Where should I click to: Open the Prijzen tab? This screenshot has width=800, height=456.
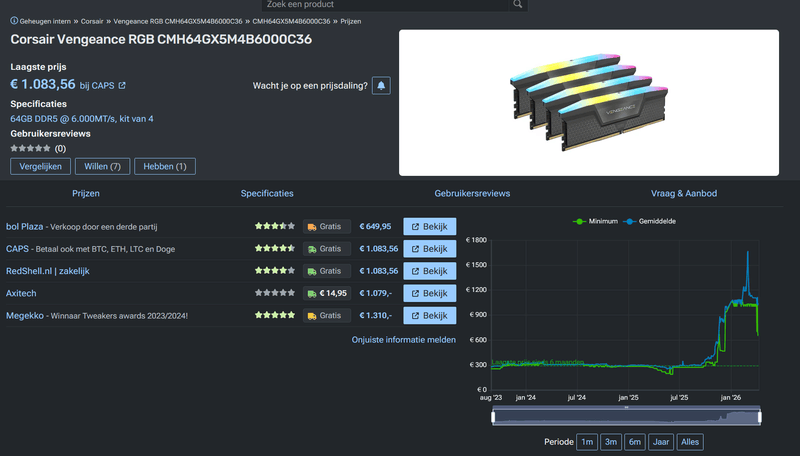click(x=86, y=193)
